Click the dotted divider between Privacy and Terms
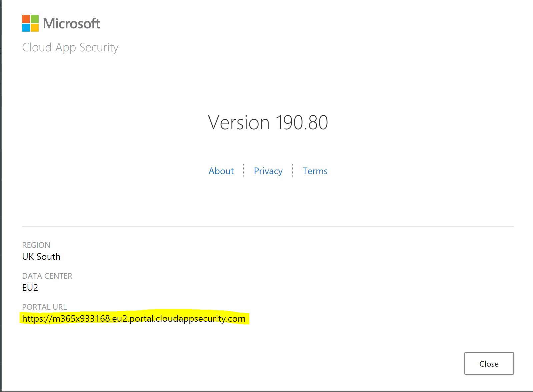 click(x=292, y=170)
